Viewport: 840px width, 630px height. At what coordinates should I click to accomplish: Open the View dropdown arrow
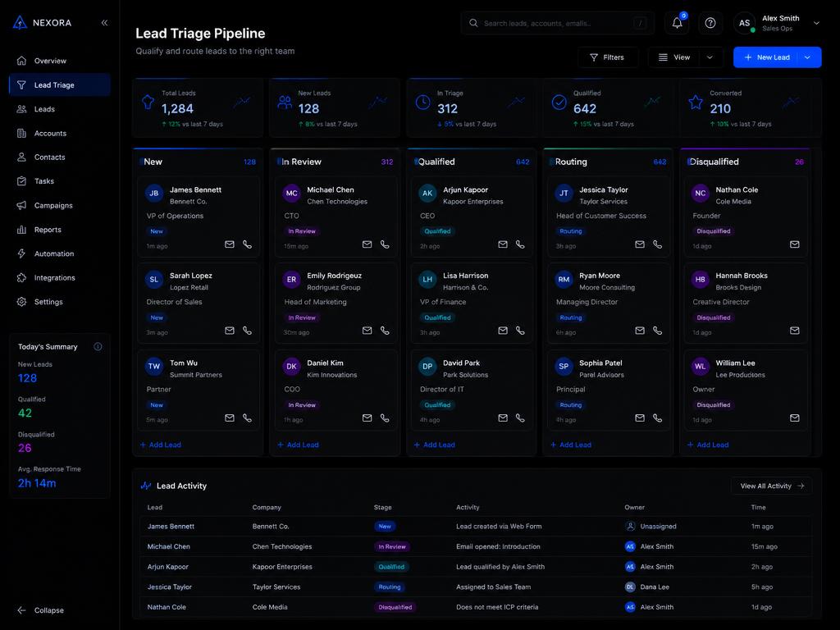coord(710,57)
